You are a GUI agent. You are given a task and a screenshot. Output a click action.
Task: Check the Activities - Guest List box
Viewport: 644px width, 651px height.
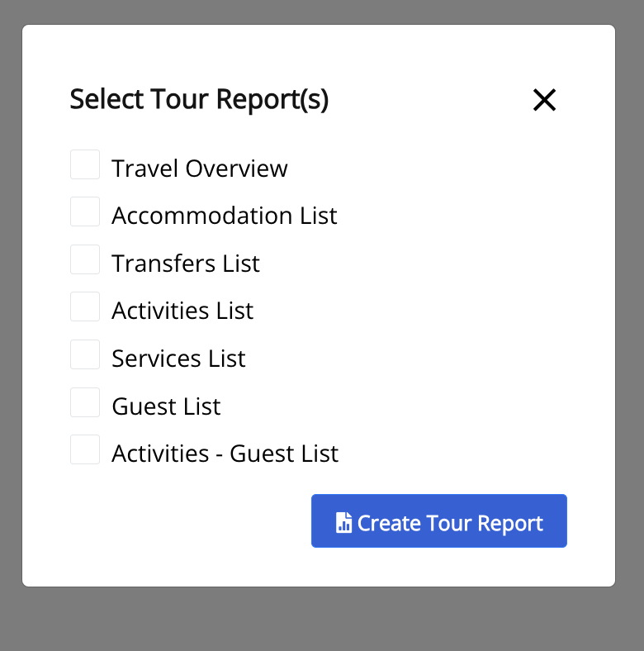tap(85, 449)
